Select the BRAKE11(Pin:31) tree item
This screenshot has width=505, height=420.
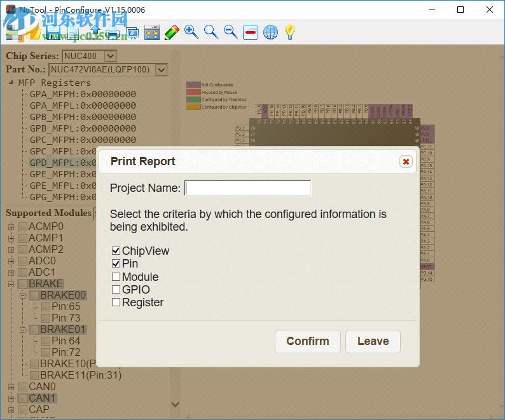81,376
